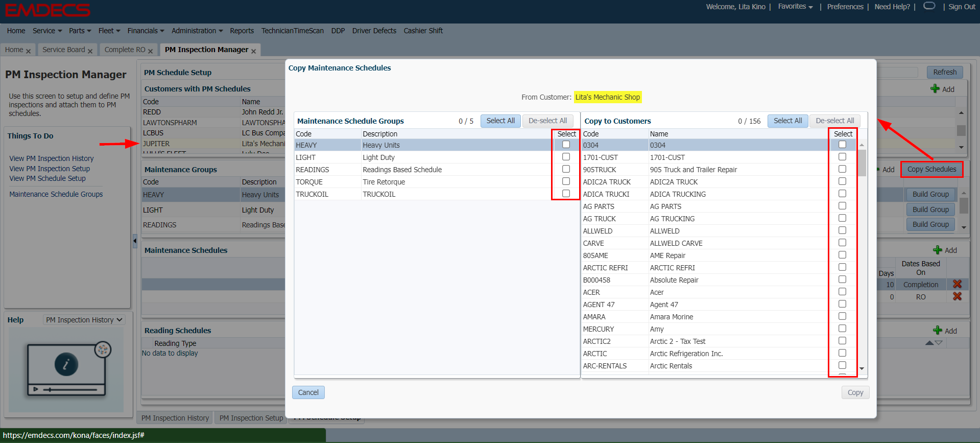Check the Absolute Repair customer checkbox
Viewport: 980px width, 443px height.
(x=842, y=279)
